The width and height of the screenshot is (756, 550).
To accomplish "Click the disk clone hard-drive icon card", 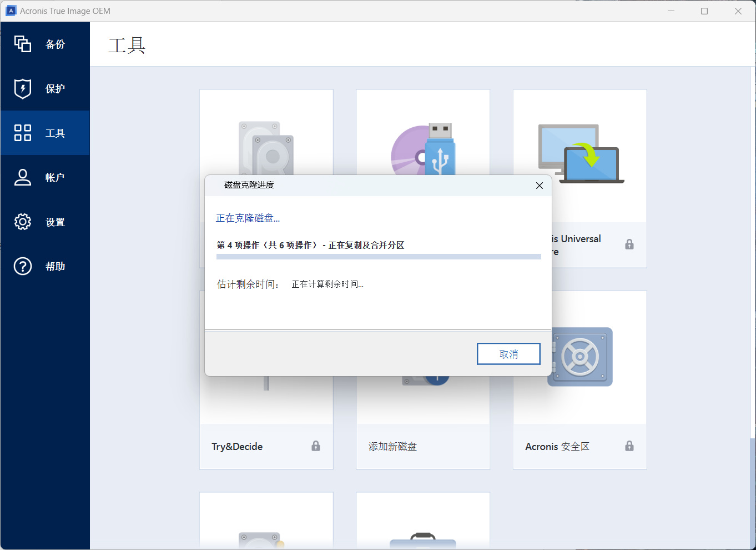I will 266,147.
